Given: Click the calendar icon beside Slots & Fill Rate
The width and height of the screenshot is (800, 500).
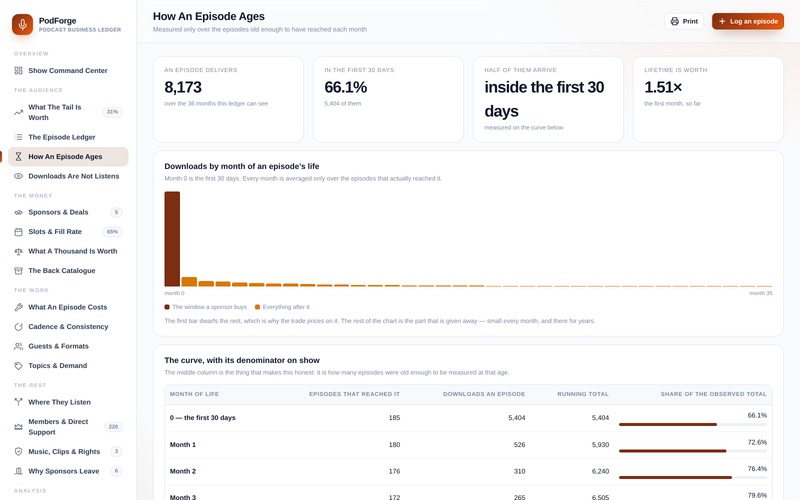Looking at the screenshot, I should (x=18, y=232).
